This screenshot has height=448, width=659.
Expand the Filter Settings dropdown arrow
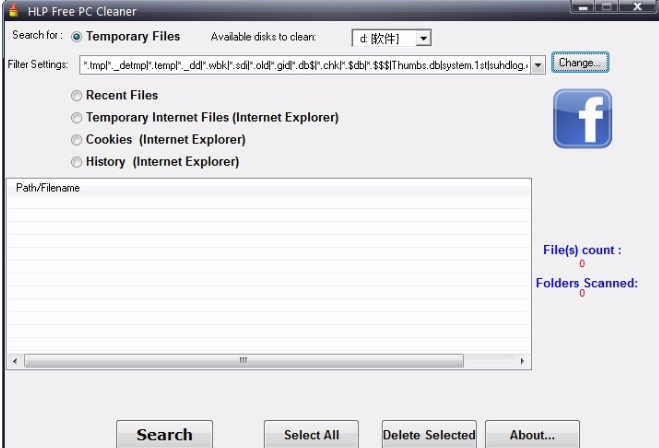(x=538, y=65)
